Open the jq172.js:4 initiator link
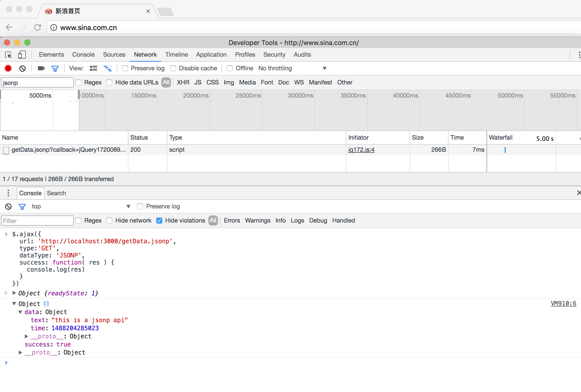 [x=361, y=150]
